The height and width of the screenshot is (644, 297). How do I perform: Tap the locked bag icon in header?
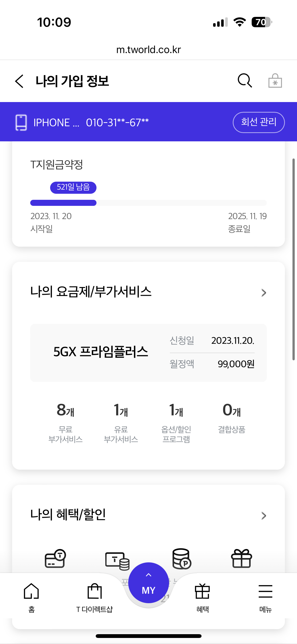[275, 81]
